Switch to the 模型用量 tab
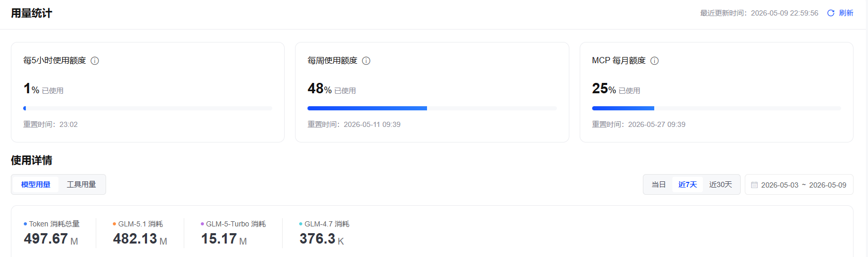This screenshot has width=868, height=257. tap(36, 184)
